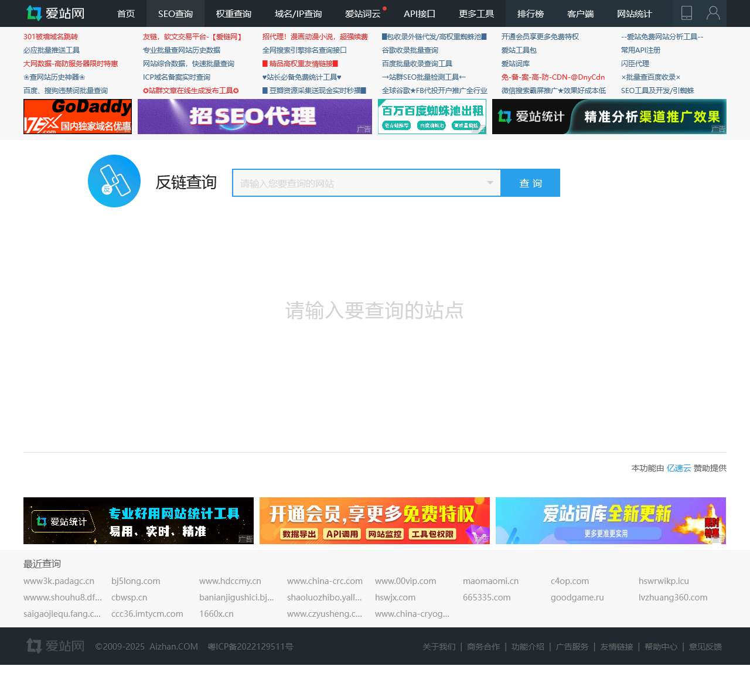Open 广告服务 in footer

[x=572, y=647]
